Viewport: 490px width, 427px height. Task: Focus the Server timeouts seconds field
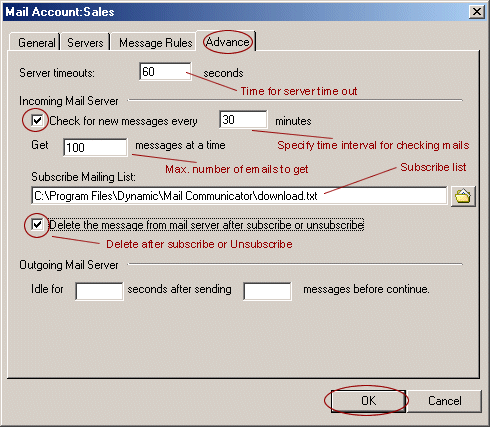[x=165, y=71]
